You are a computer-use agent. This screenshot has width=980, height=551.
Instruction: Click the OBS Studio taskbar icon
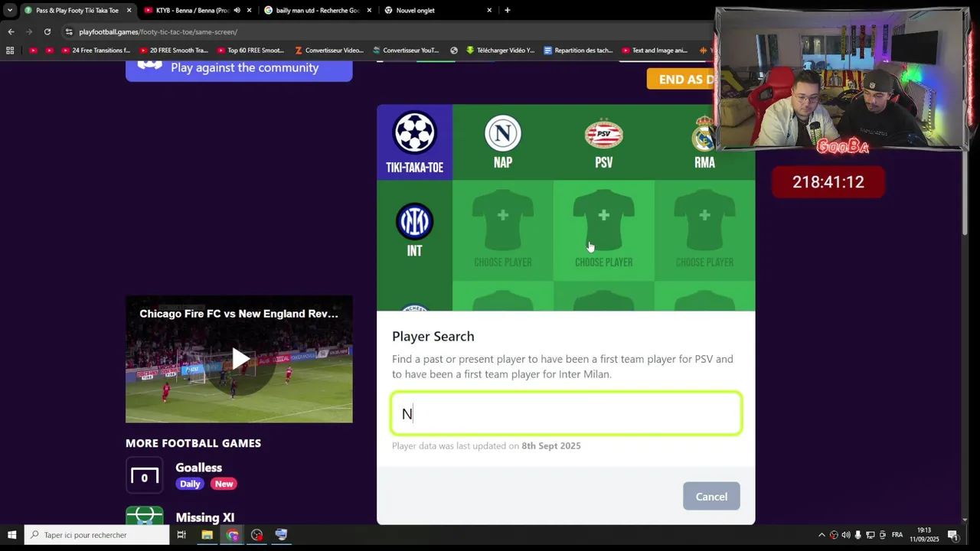(x=256, y=535)
